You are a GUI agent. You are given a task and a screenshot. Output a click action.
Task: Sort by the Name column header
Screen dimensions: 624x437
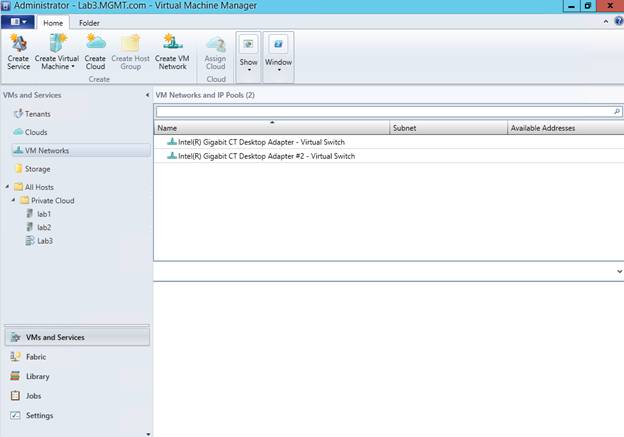[272, 128]
